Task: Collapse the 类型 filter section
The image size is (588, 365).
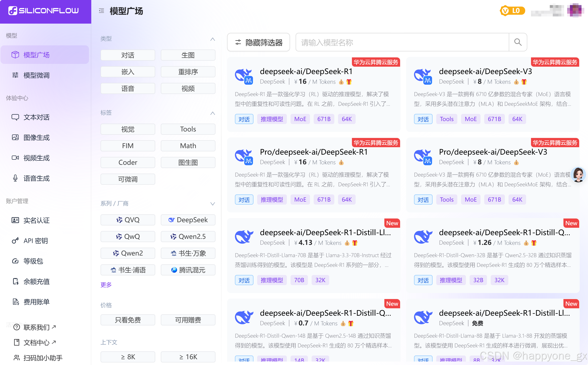Action: pos(212,39)
